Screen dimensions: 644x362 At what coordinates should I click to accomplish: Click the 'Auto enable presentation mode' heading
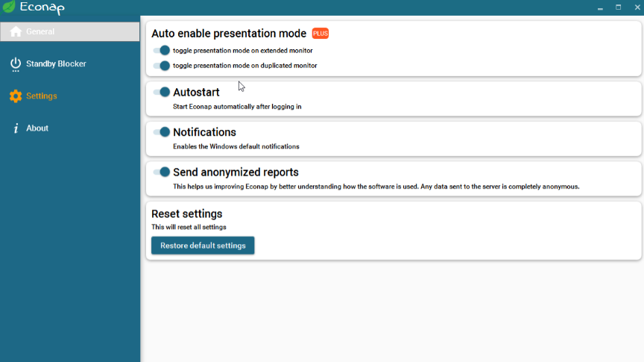point(229,34)
